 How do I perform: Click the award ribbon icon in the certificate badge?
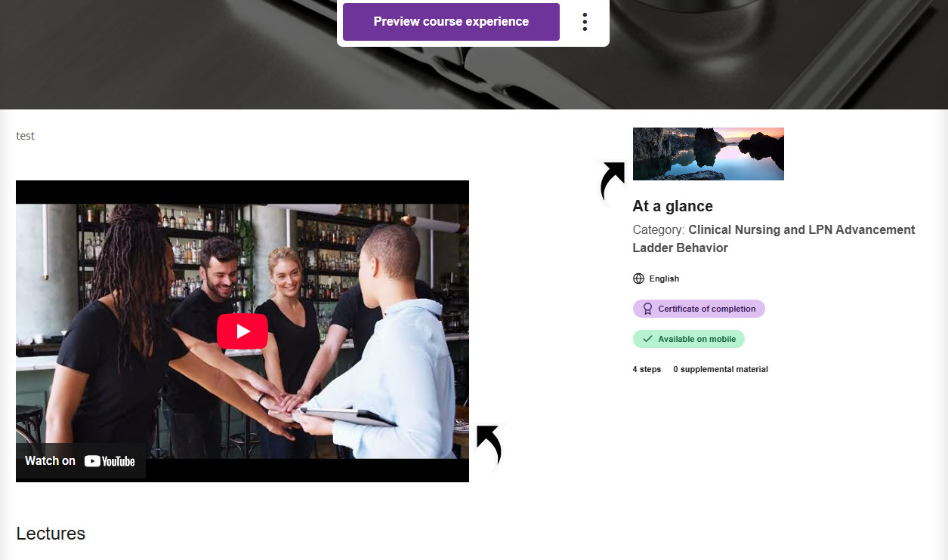[x=647, y=309]
